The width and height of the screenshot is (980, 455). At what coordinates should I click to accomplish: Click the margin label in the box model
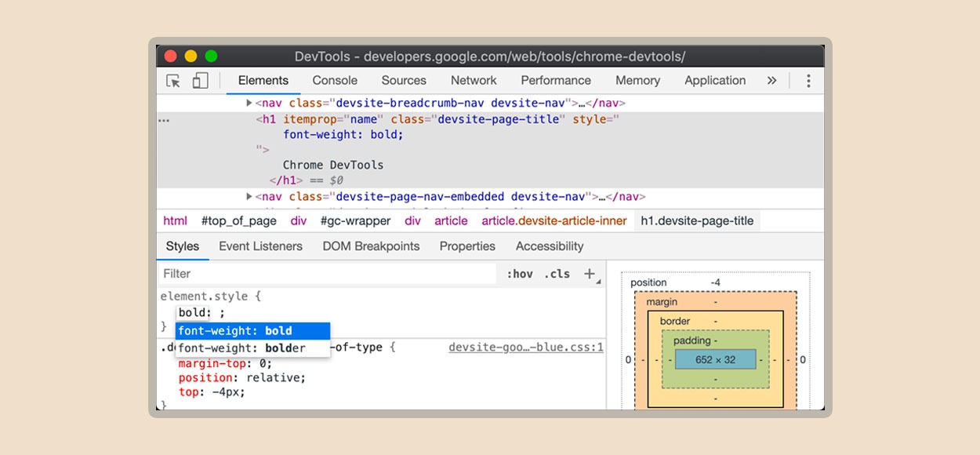[662, 302]
